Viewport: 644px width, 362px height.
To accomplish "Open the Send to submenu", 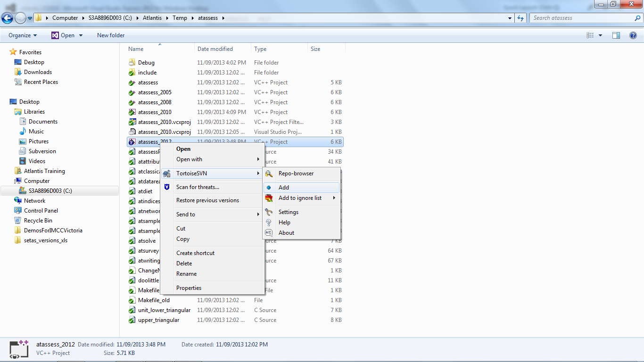I will [186, 214].
